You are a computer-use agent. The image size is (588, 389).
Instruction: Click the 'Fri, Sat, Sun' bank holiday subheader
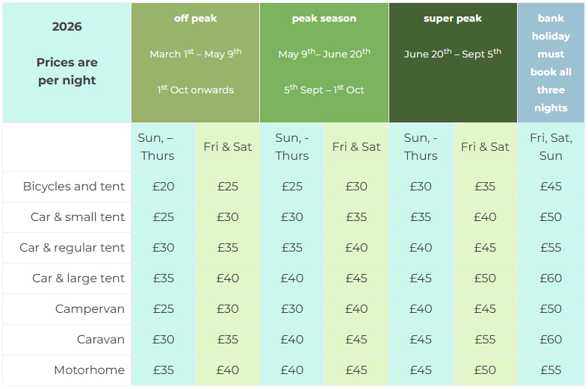click(x=551, y=147)
